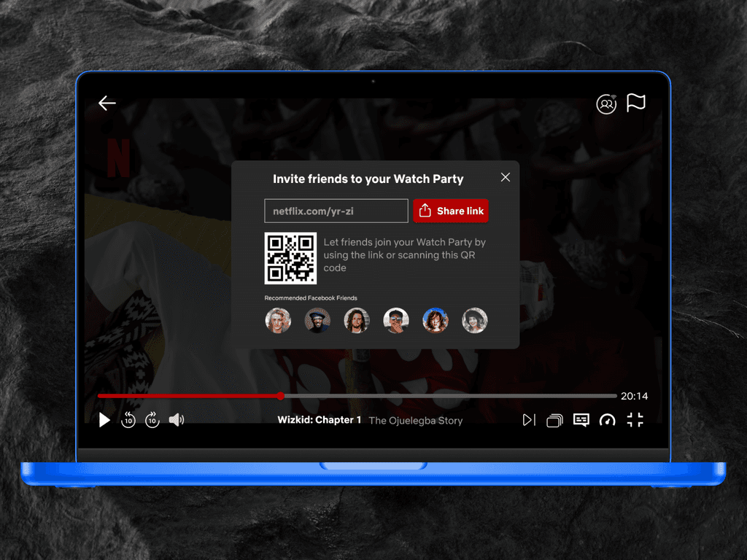Play the video
Image resolution: width=747 pixels, height=560 pixels.
104,420
